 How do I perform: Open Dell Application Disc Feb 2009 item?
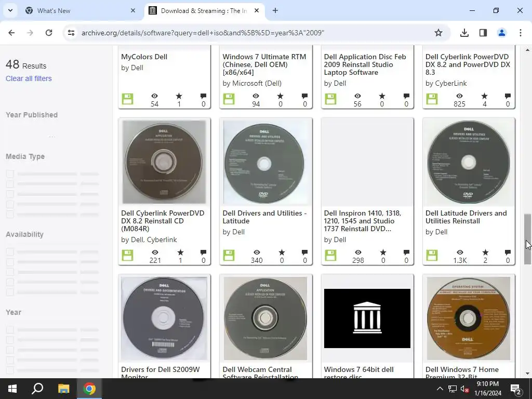pyautogui.click(x=365, y=64)
